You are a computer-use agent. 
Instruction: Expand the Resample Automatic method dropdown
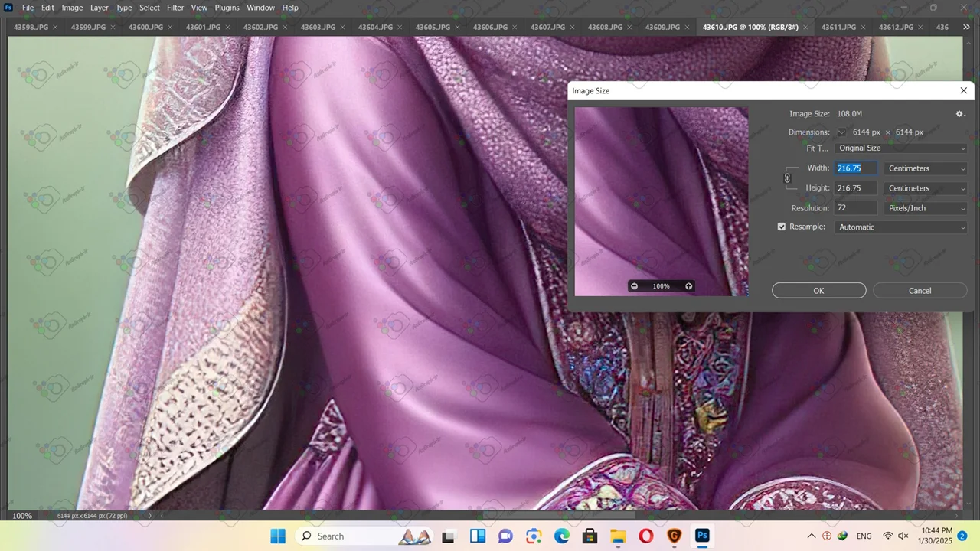pyautogui.click(x=901, y=227)
